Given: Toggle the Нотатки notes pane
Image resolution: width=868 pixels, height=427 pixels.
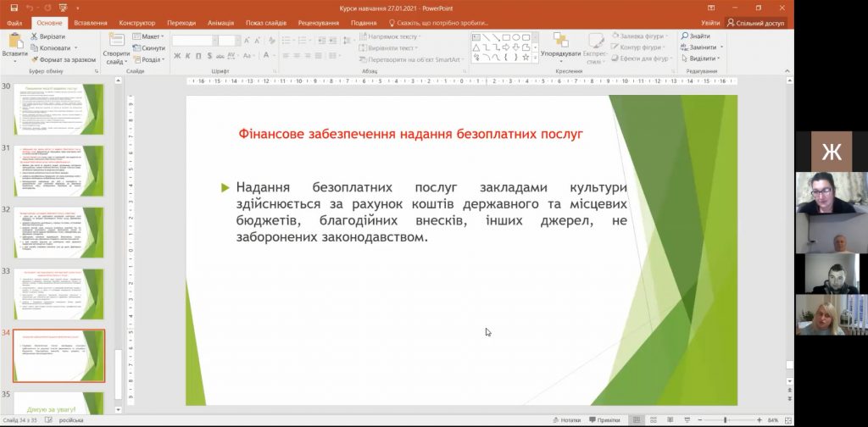Looking at the screenshot, I should [x=565, y=420].
